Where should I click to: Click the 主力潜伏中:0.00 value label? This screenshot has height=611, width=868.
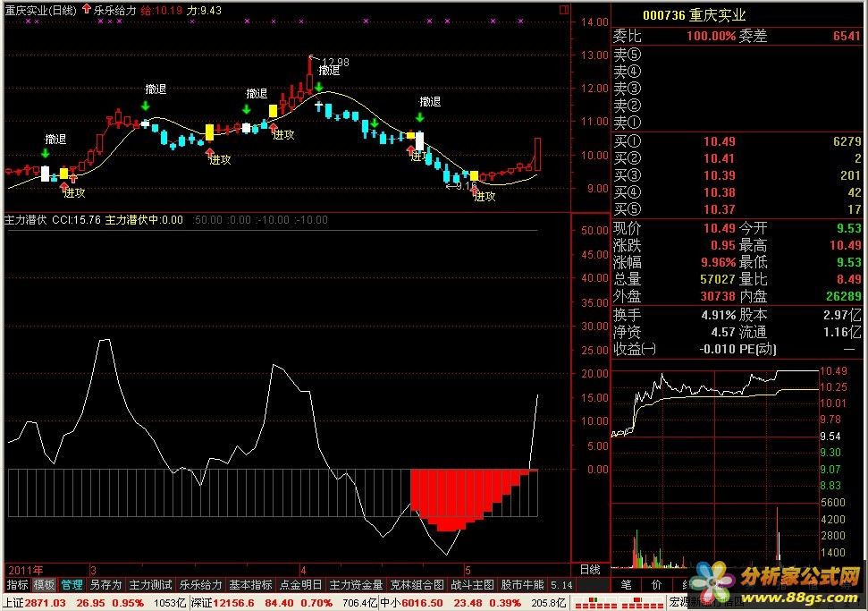click(x=144, y=220)
